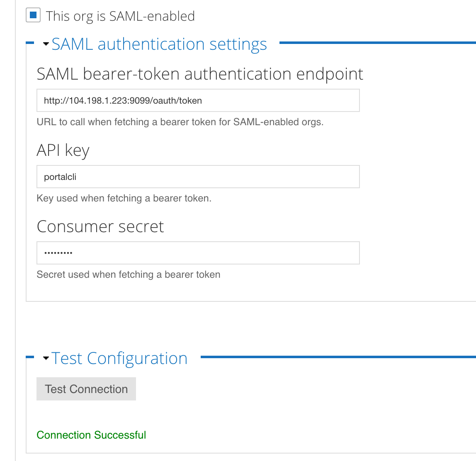The width and height of the screenshot is (476, 461).
Task: Click the 'API key' section label
Action: [x=63, y=150]
